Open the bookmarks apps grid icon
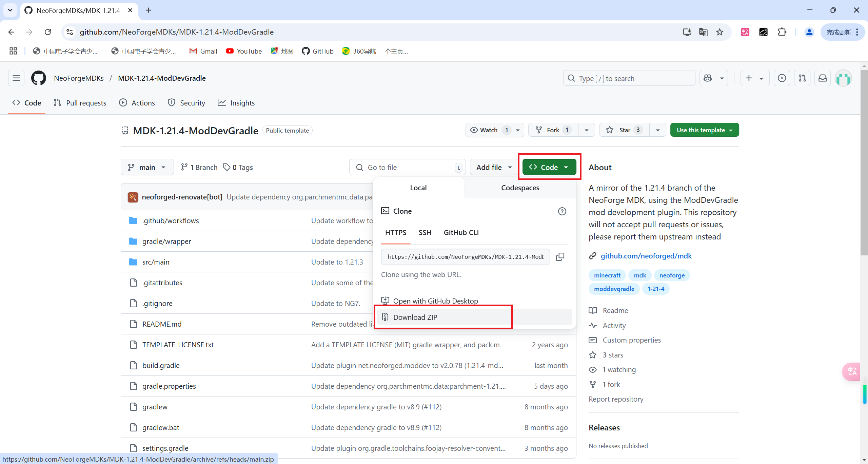This screenshot has width=868, height=464. (13, 51)
